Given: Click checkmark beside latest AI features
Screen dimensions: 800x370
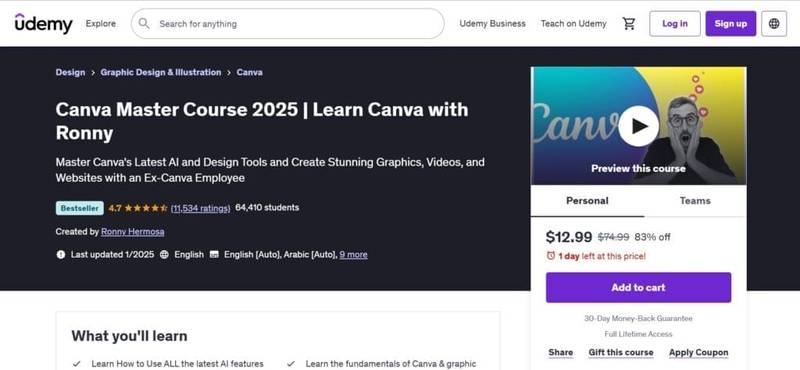Looking at the screenshot, I should point(77,364).
